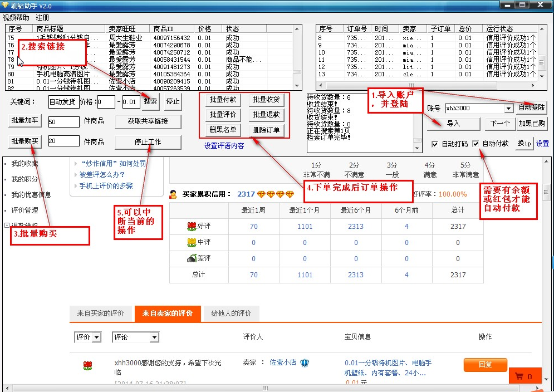Viewport: 554px width, 392px height.
Task: Click the 好评 red flower icon
Action: point(192,226)
